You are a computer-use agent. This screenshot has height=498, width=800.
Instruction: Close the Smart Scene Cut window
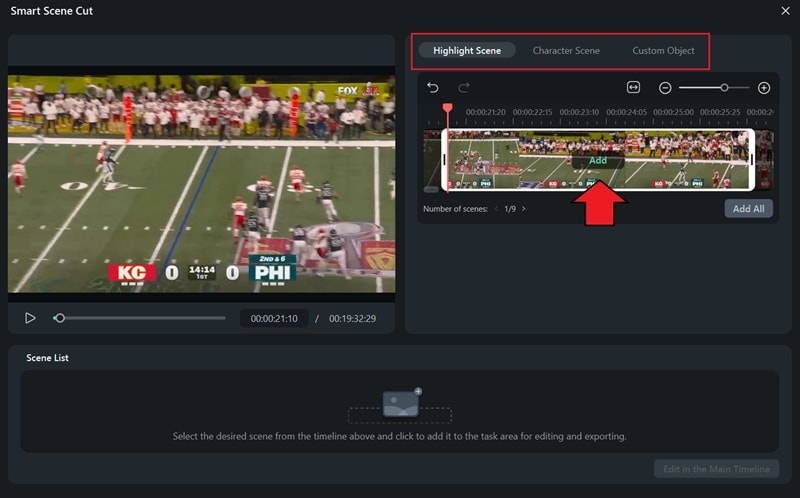coord(785,11)
